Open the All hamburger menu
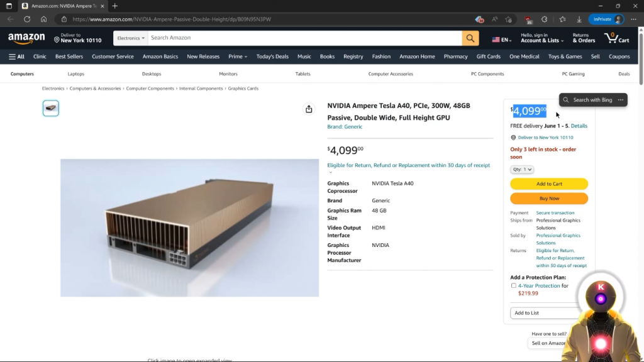Screen dimensions: 644x362 tap(16, 57)
